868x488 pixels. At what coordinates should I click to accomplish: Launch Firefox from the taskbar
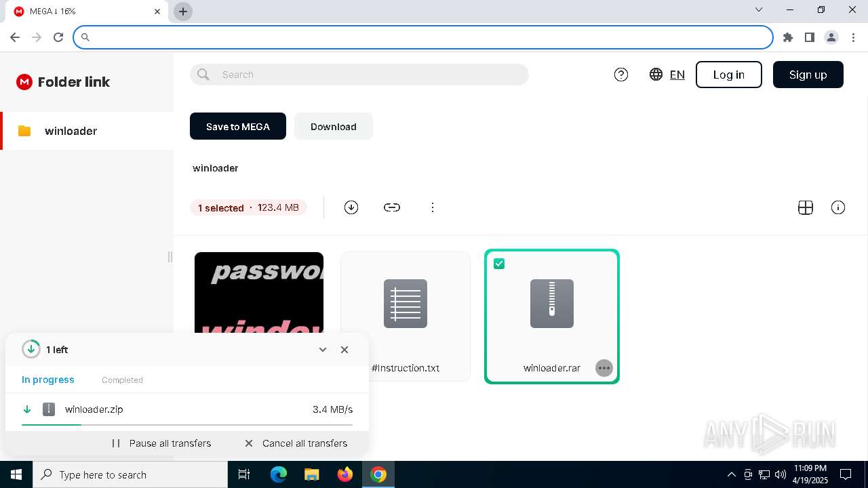click(x=345, y=474)
